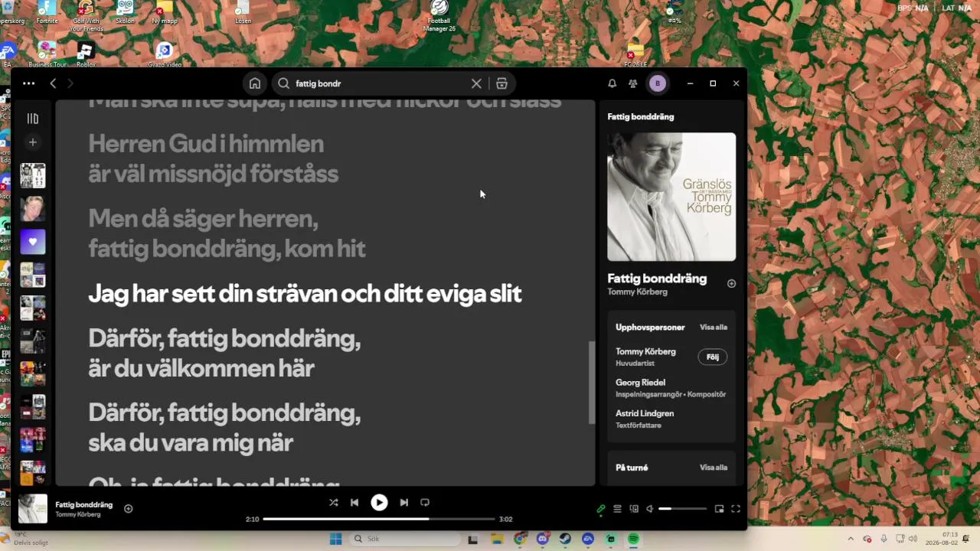The width and height of the screenshot is (980, 551).
Task: Select lyric "Jag har sett din strävan och ditt eviga slit"
Action: (305, 294)
